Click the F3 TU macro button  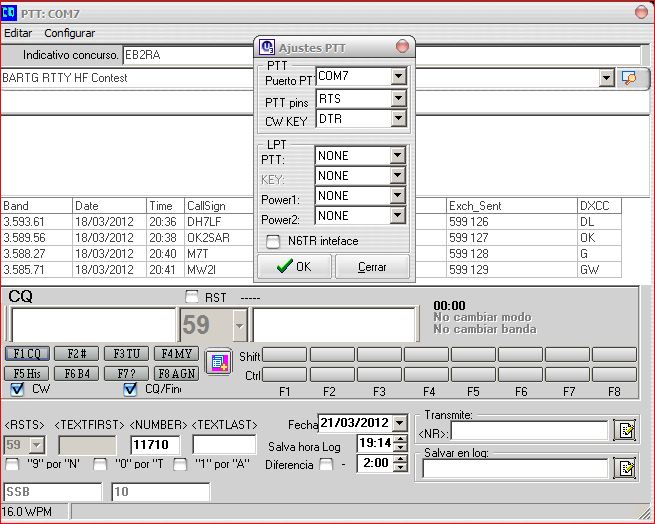pyautogui.click(x=127, y=354)
